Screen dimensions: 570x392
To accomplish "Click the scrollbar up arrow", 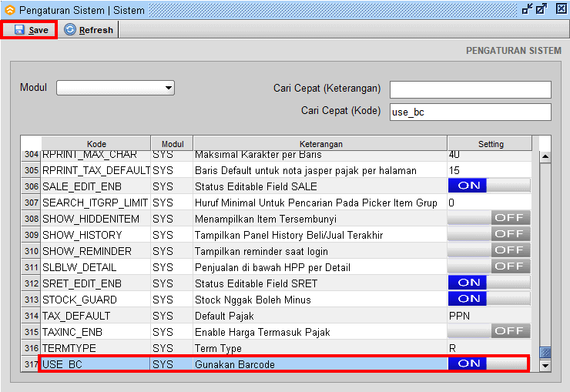I will (545, 157).
